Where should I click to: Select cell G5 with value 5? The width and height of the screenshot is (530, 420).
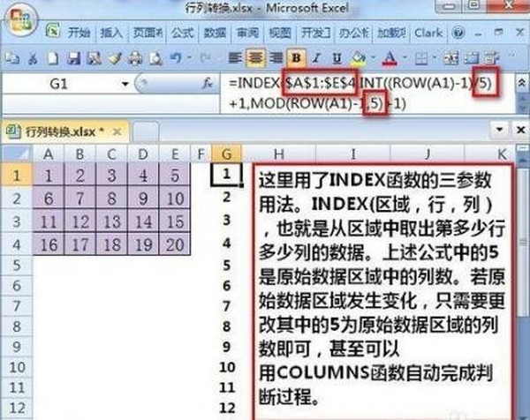(226, 266)
